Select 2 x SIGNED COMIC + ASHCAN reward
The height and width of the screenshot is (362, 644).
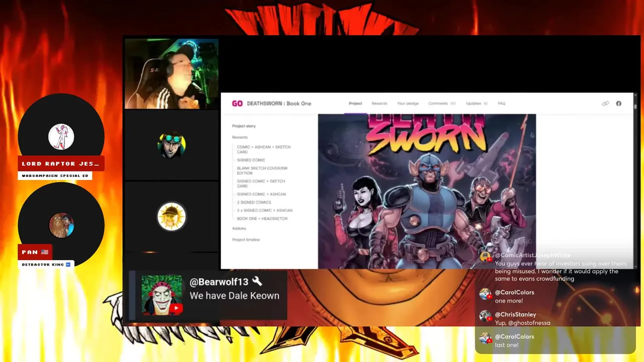point(265,210)
